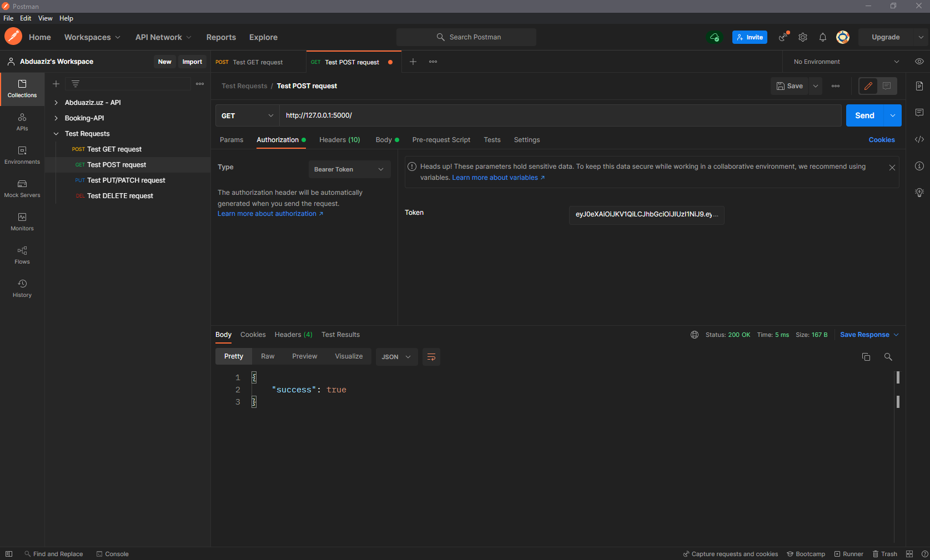Screen dimensions: 930x560
Task: Collapse the Test Requests collection
Action: pyautogui.click(x=56, y=134)
